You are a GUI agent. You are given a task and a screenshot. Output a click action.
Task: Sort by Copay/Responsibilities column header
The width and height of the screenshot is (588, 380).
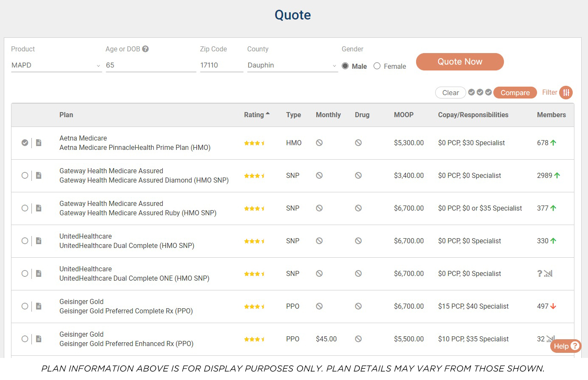[x=473, y=115]
